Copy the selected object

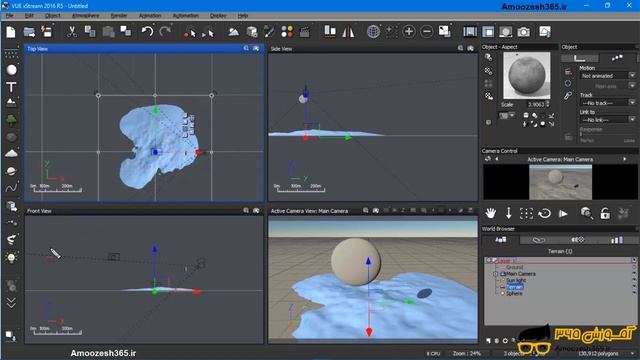click(x=90, y=32)
